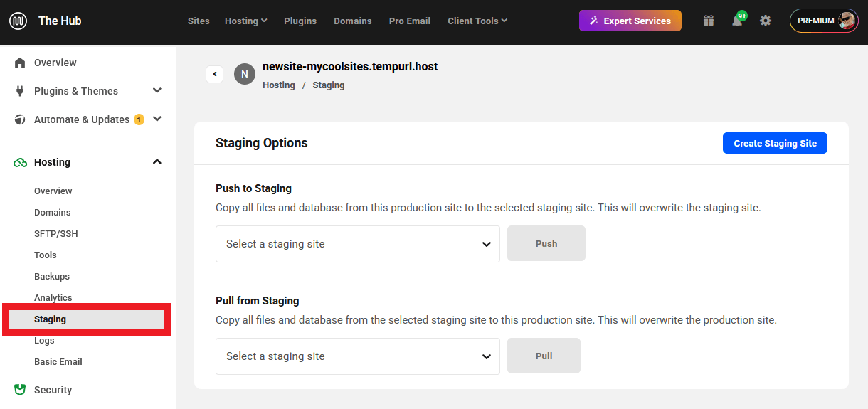868x409 pixels.
Task: Expand the Hosting top menu
Action: click(246, 21)
